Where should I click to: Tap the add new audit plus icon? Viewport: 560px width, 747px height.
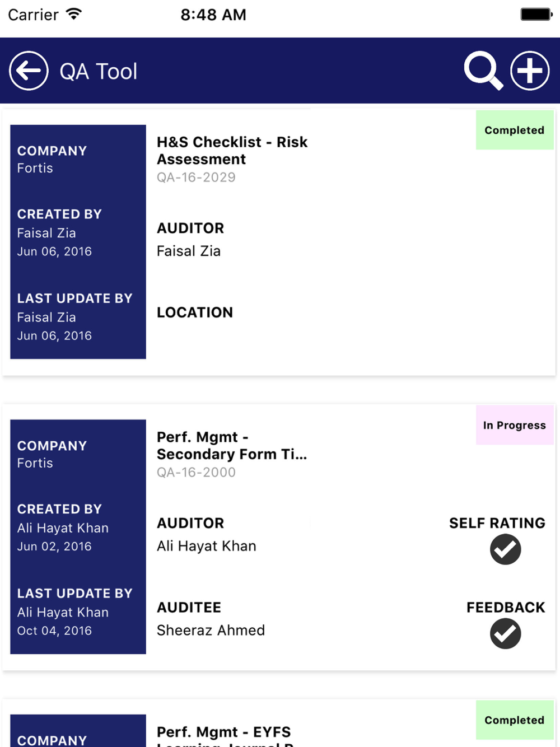pyautogui.click(x=529, y=71)
